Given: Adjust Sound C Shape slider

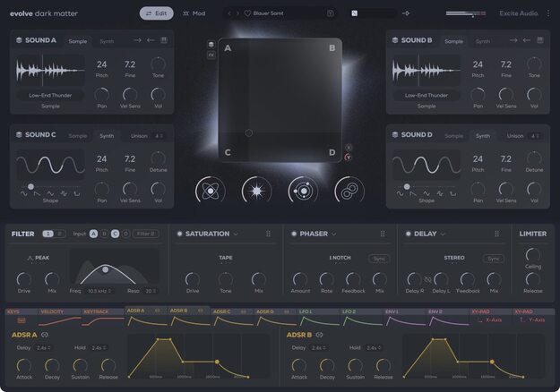Looking at the screenshot, I should point(51,186).
